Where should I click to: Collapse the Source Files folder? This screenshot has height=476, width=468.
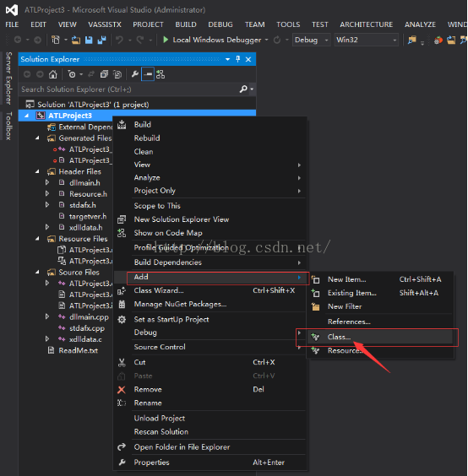click(x=37, y=273)
